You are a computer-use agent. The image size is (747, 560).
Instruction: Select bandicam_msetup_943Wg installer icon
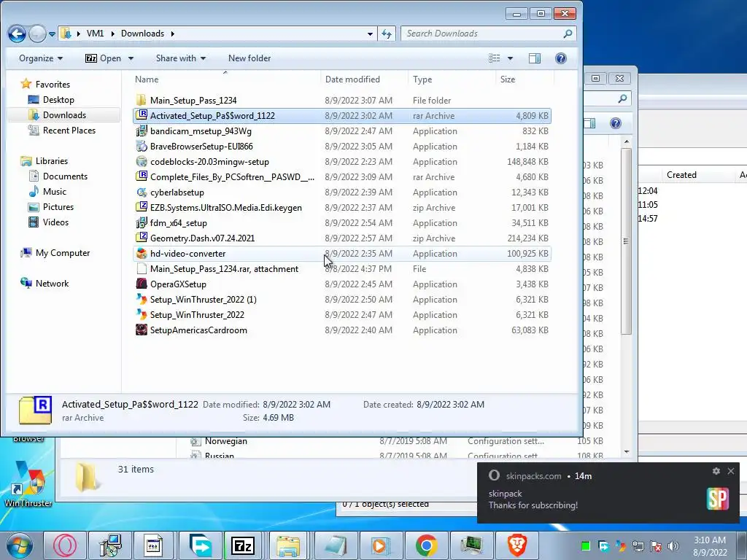[x=141, y=131]
